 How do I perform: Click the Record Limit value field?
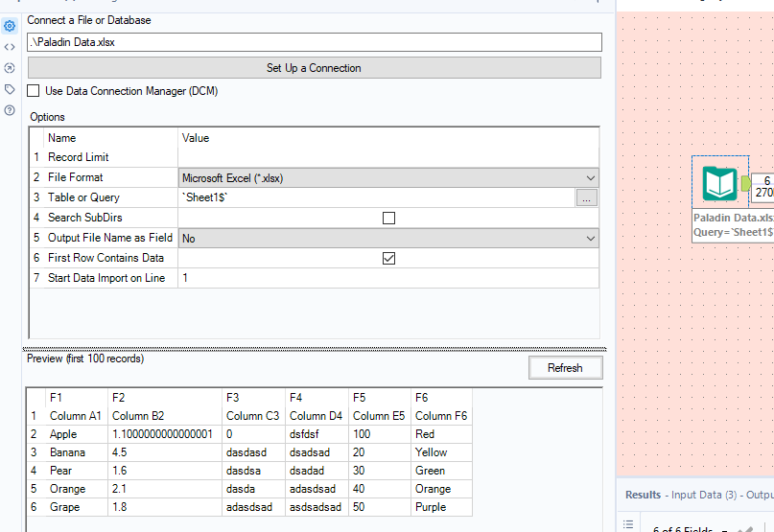click(388, 157)
